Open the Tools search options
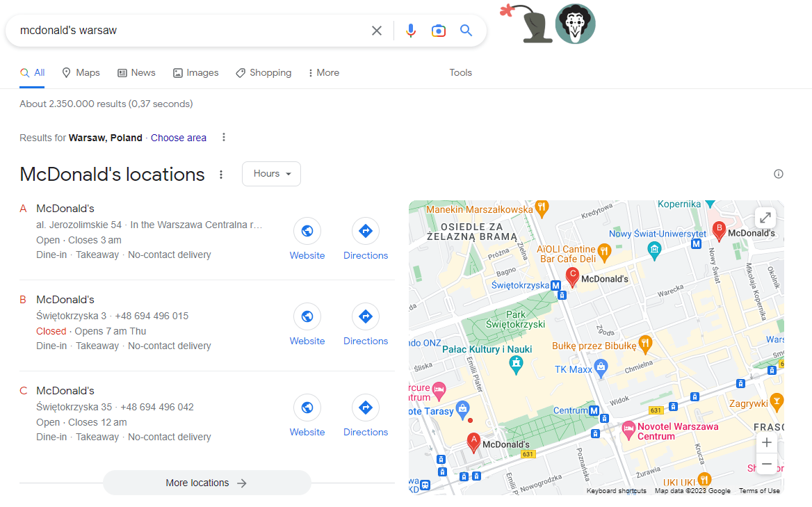The width and height of the screenshot is (812, 507). 460,72
